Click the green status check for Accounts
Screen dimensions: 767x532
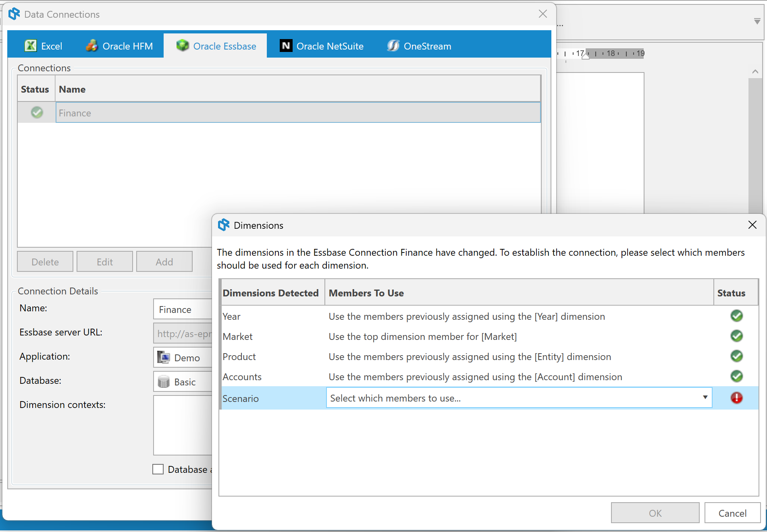click(x=737, y=377)
